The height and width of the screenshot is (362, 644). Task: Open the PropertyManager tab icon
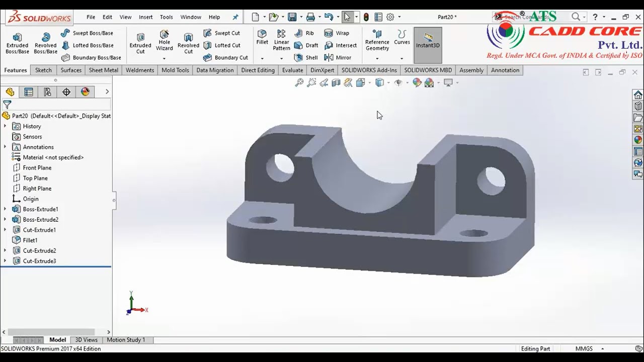click(x=29, y=92)
